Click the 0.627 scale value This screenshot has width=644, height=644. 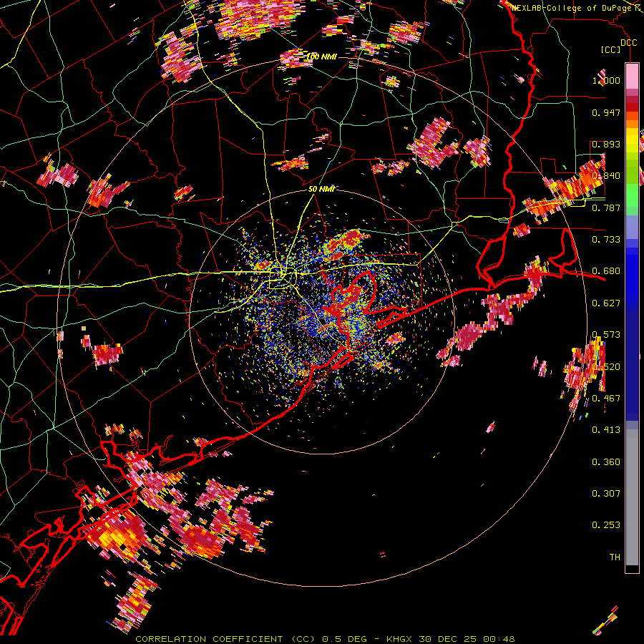[606, 303]
